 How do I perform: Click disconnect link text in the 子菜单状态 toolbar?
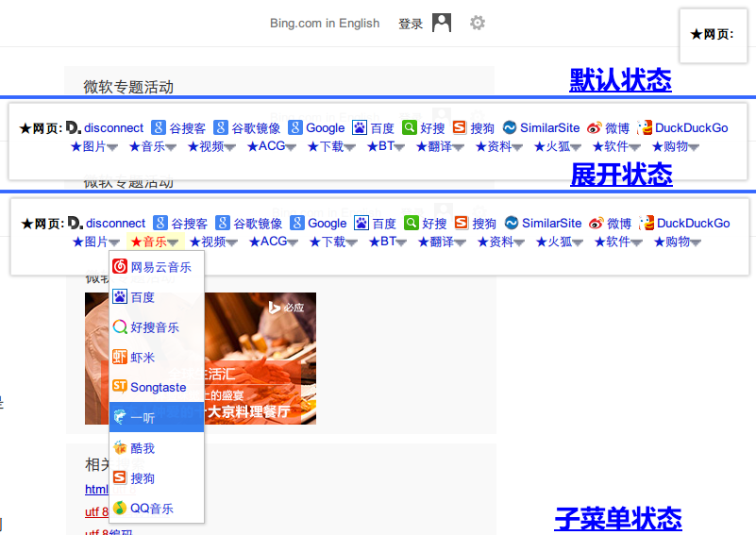point(116,224)
